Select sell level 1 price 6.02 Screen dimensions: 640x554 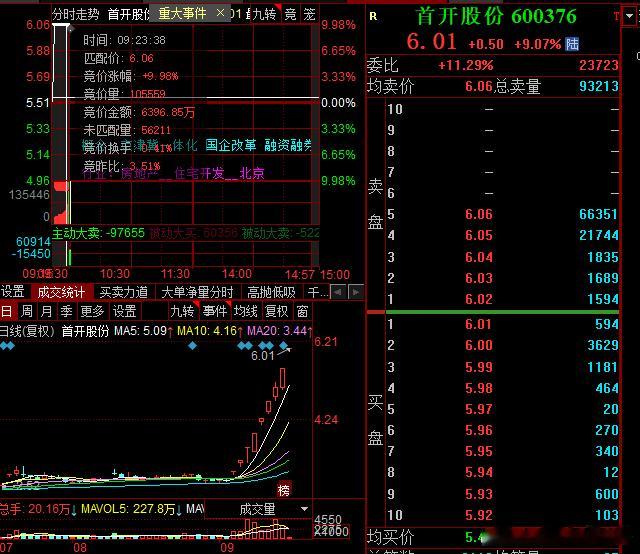pos(479,299)
